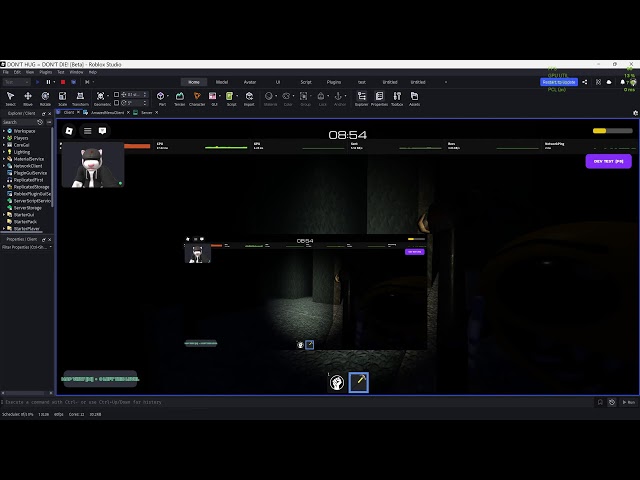The width and height of the screenshot is (640, 480).
Task: Click the player avatar thumbnail
Action: point(93,165)
